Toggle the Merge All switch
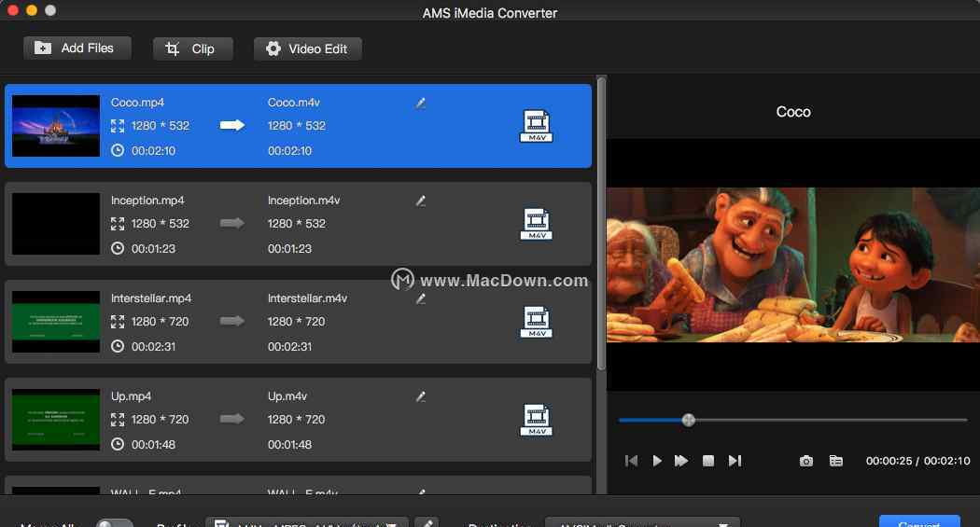The width and height of the screenshot is (980, 527). (114, 523)
